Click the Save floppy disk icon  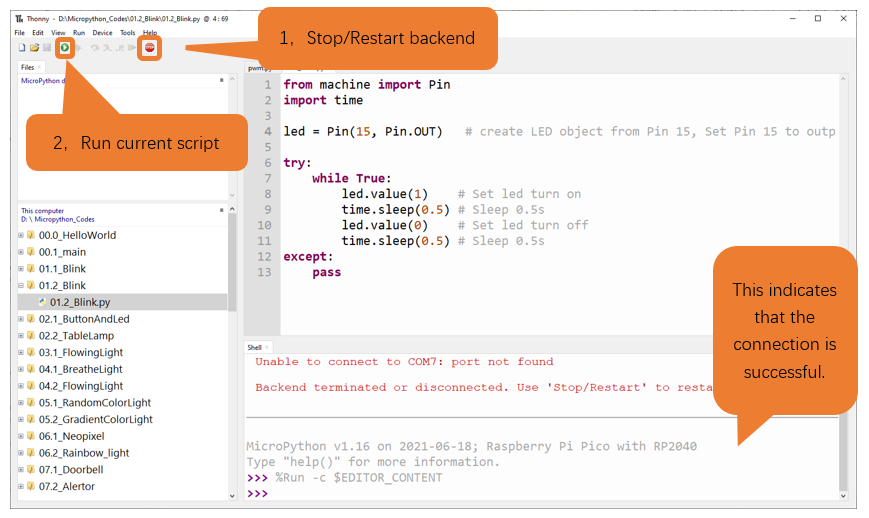click(x=47, y=48)
